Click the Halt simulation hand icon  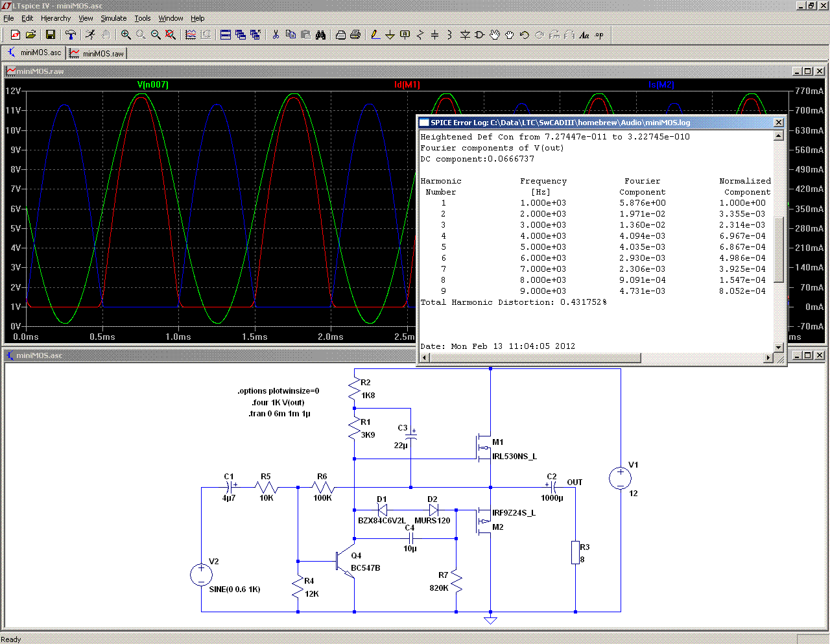pyautogui.click(x=105, y=35)
